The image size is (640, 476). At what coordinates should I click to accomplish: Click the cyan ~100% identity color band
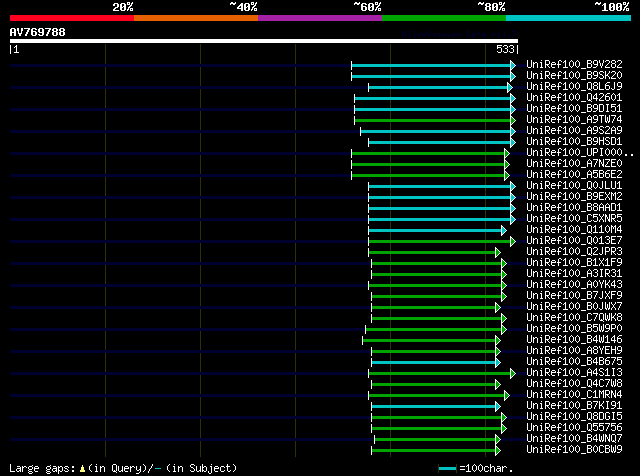[x=568, y=18]
